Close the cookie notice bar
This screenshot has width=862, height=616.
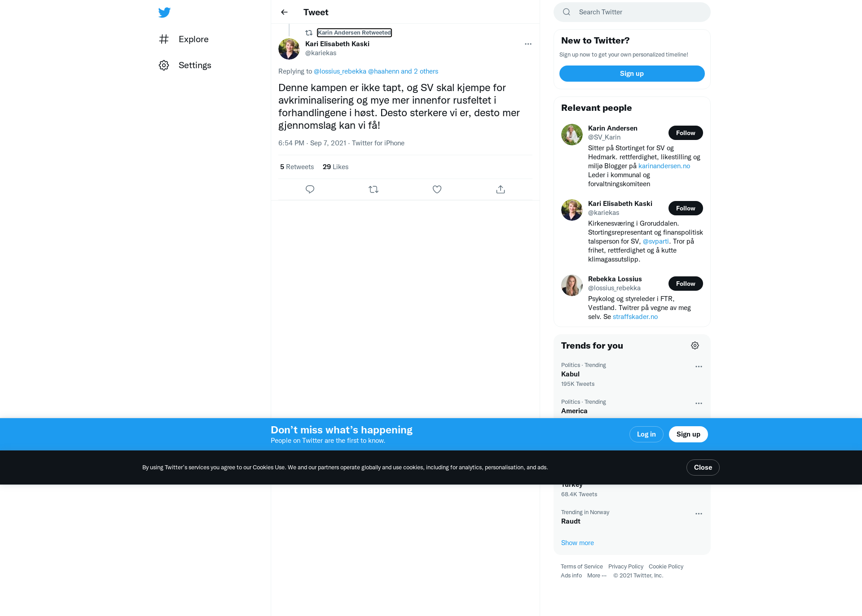click(x=703, y=467)
